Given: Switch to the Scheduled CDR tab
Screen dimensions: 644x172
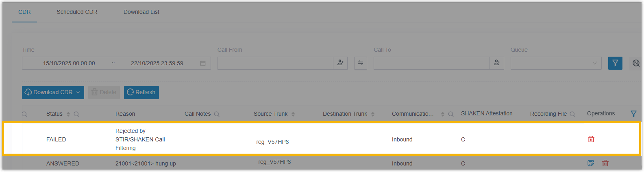Looking at the screenshot, I should [77, 12].
